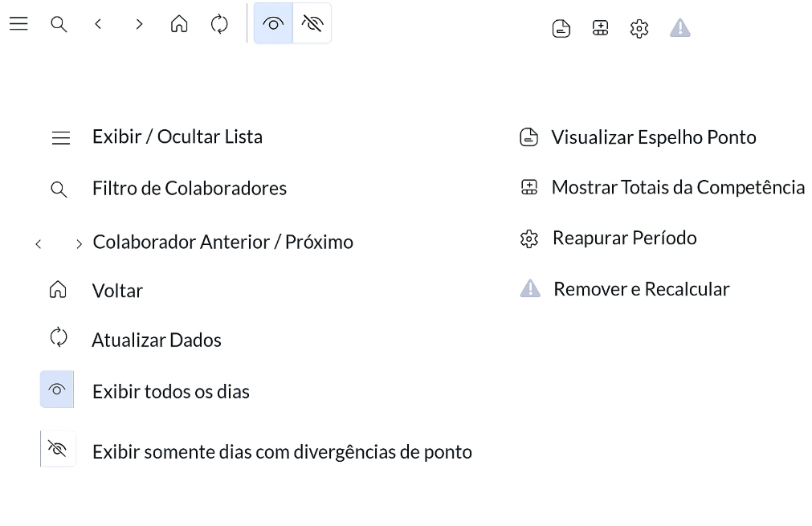This screenshot has width=812, height=526.
Task: Click the gear icon beside Reapurar Período
Action: pos(528,239)
